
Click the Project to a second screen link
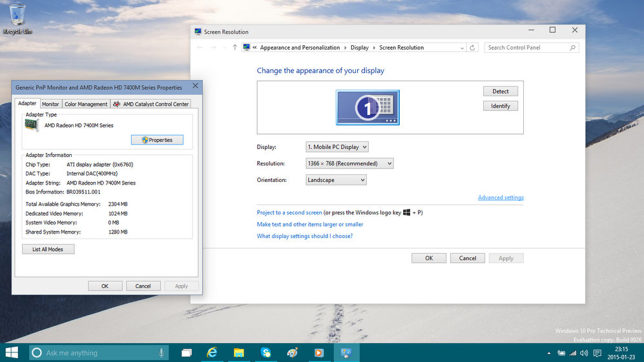289,212
